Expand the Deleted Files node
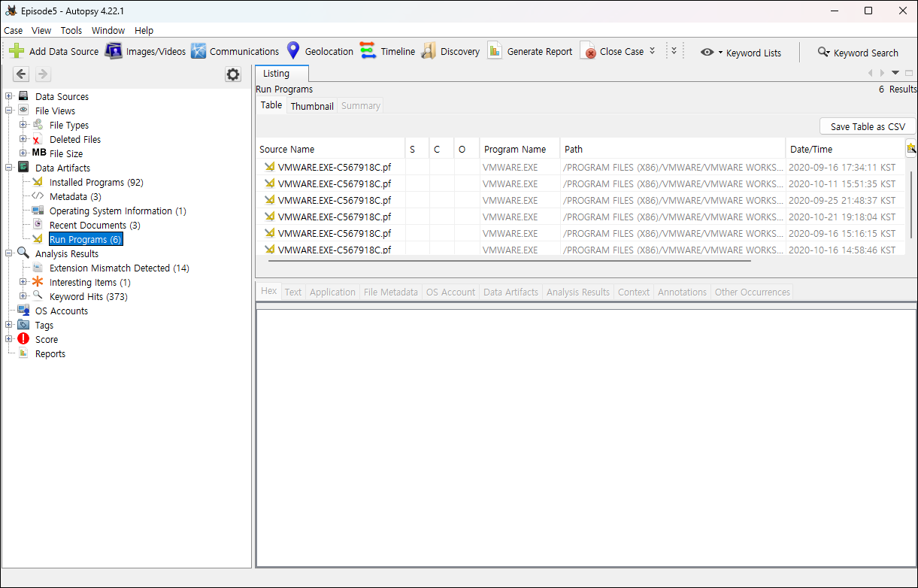The width and height of the screenshot is (918, 588). pyautogui.click(x=23, y=139)
